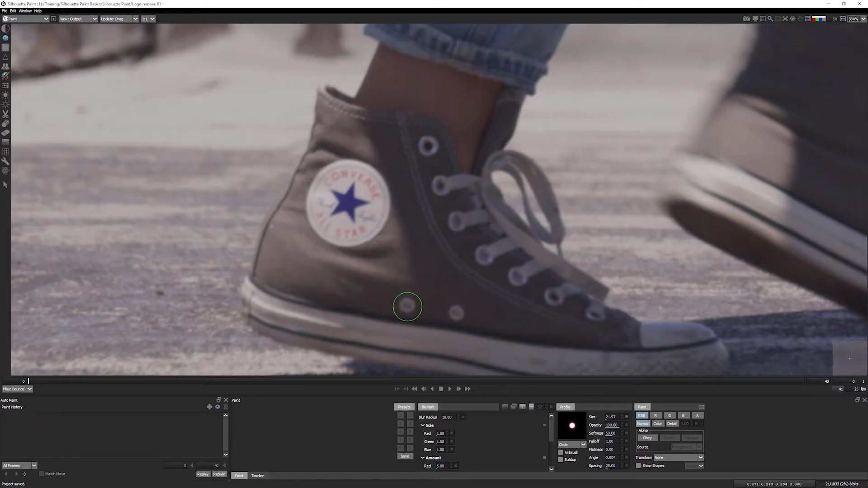The width and height of the screenshot is (868, 488).
Task: Open the Transform None dropdown
Action: pyautogui.click(x=679, y=457)
